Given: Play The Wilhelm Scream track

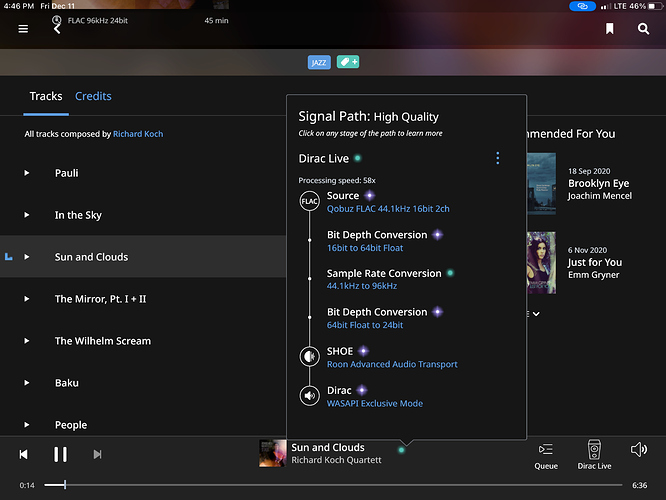Looking at the screenshot, I should pos(27,341).
